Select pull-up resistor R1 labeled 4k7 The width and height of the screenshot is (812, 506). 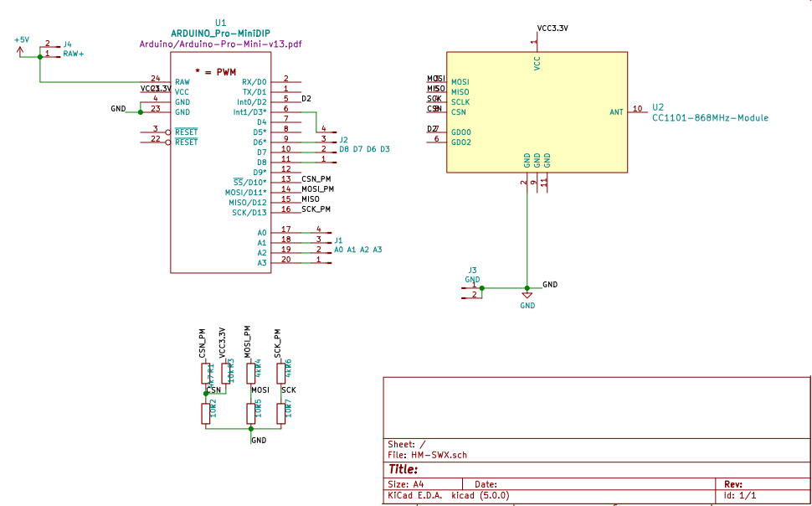pos(205,371)
